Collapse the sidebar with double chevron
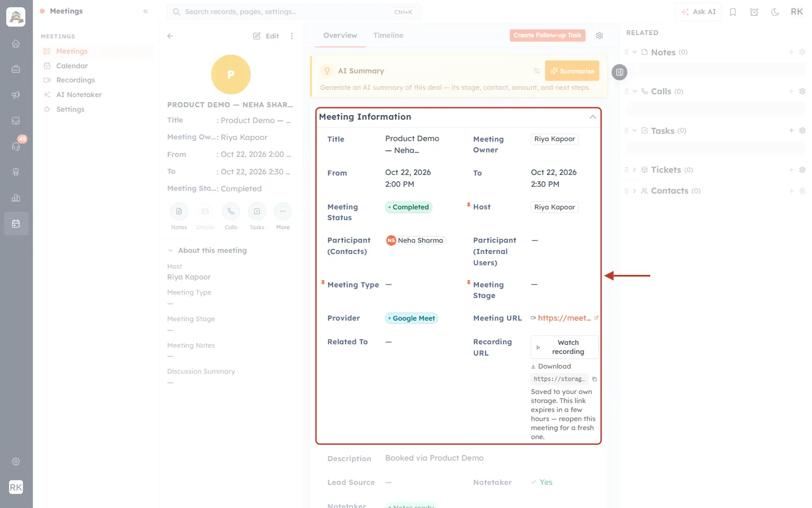The height and width of the screenshot is (508, 812). click(145, 11)
